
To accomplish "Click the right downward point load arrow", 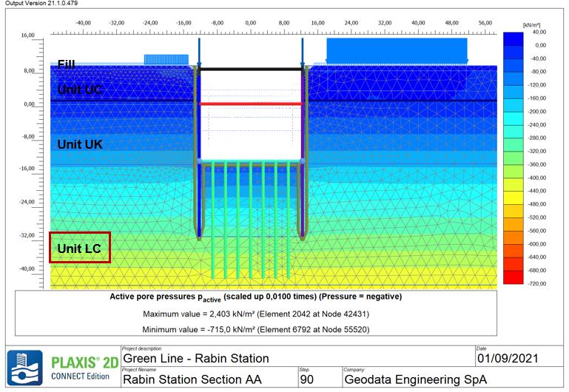I will (303, 50).
